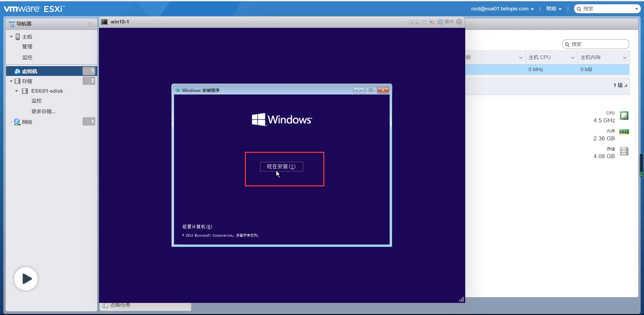Click the memory module icon beside 2.36 GB
644x315 pixels.
tap(624, 132)
